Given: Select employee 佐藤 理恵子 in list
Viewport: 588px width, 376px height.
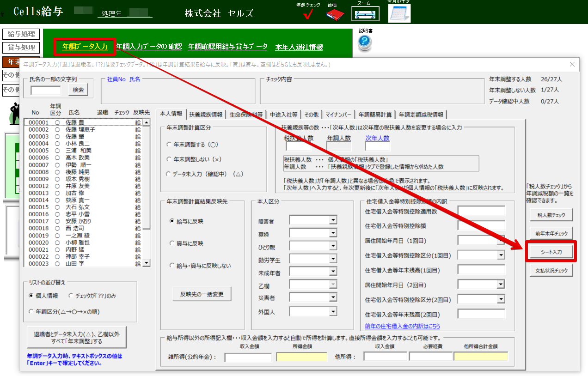Looking at the screenshot, I should [83, 130].
